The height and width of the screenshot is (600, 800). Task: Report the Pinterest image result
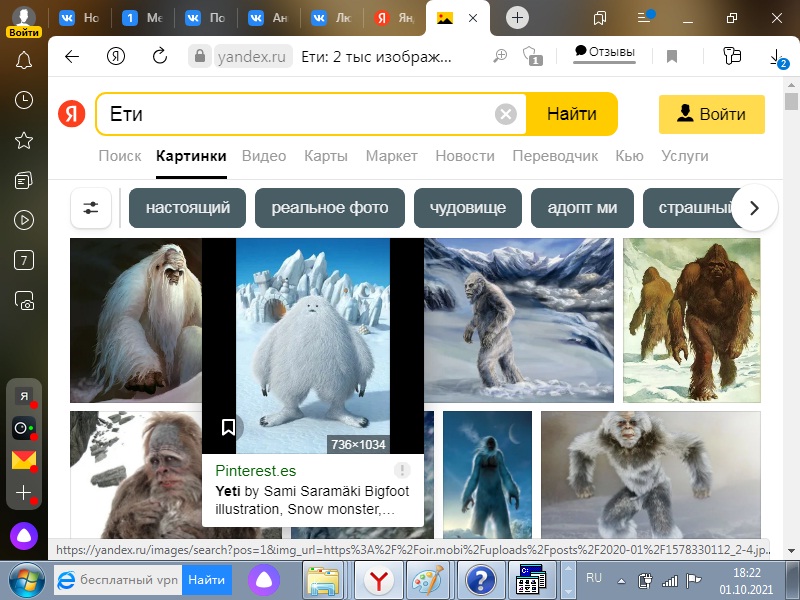402,470
